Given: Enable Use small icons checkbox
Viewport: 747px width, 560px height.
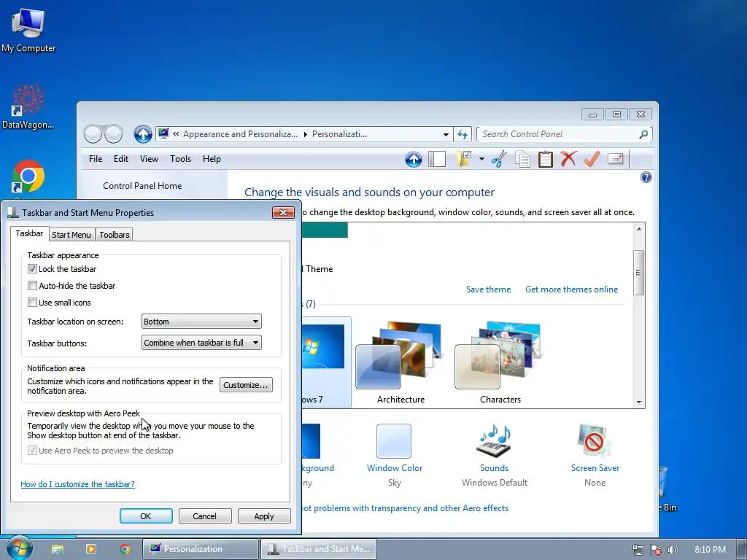Looking at the screenshot, I should (32, 303).
